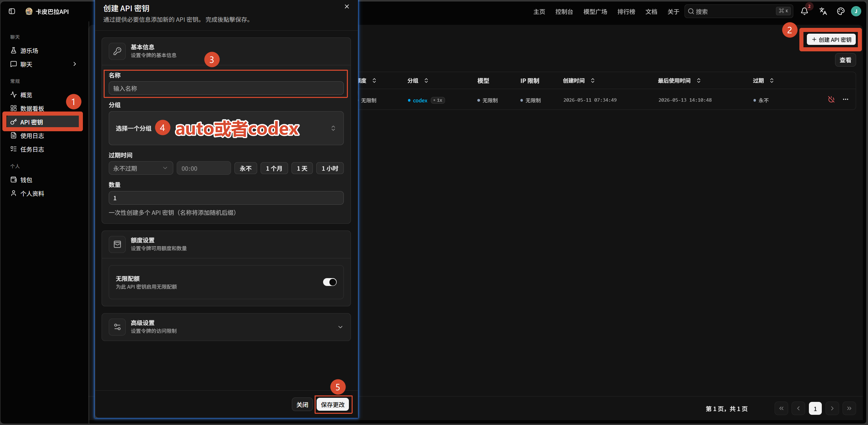Open the API 密钥 key item
This screenshot has height=425, width=868.
point(43,122)
